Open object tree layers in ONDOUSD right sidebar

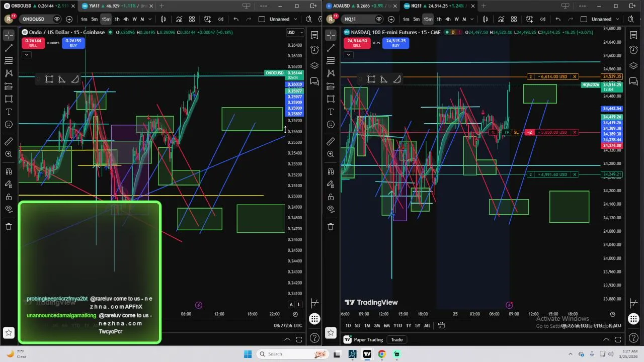coord(314,65)
